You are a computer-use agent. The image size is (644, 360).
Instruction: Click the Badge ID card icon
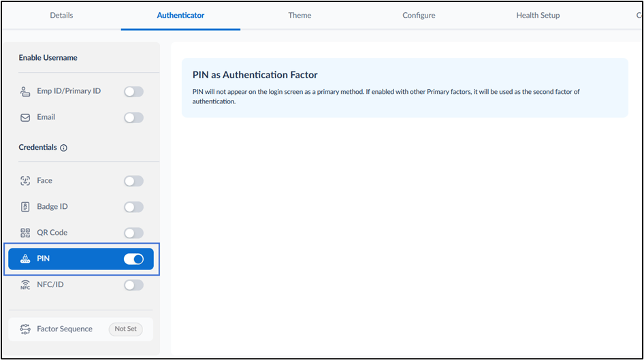(x=25, y=207)
